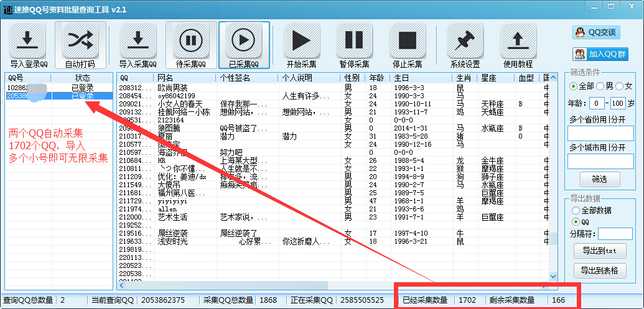Select the row with allen
Viewport: 644px width, 309px height.
click(x=333, y=209)
